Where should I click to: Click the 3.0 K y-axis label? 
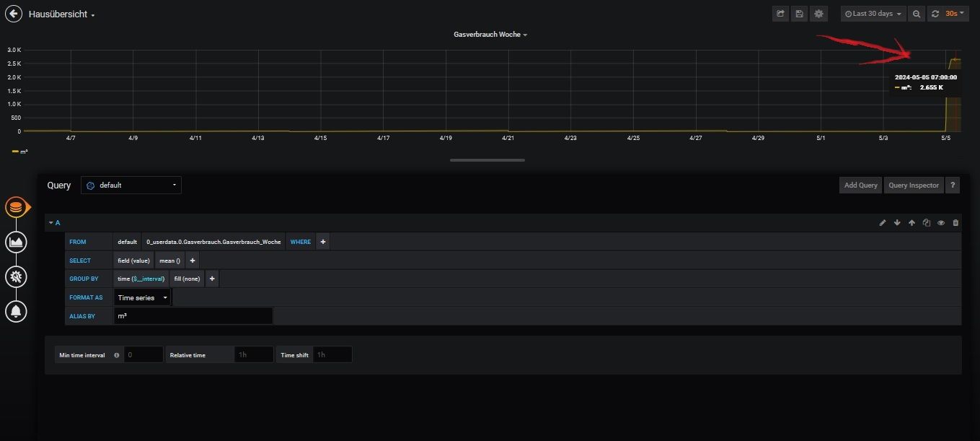(x=14, y=50)
